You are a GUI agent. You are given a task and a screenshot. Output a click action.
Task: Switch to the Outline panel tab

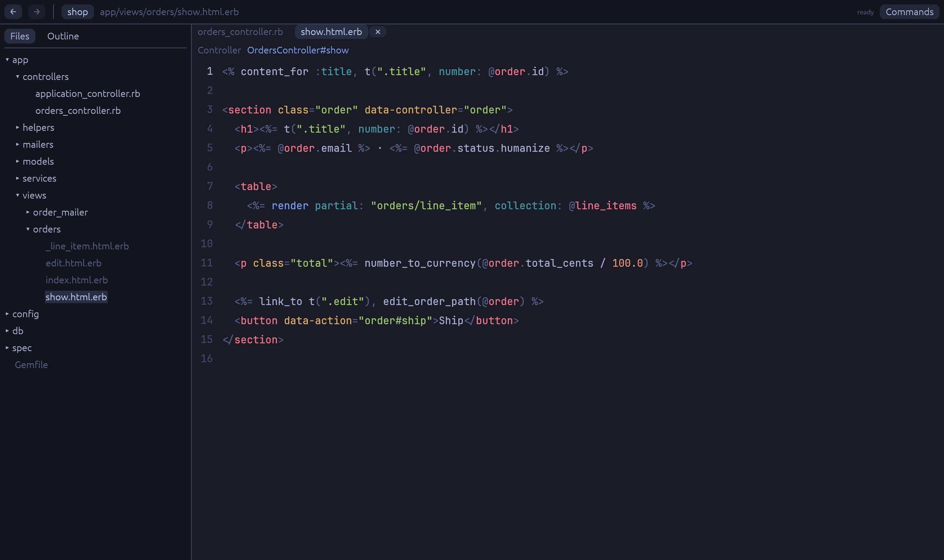[x=63, y=36]
